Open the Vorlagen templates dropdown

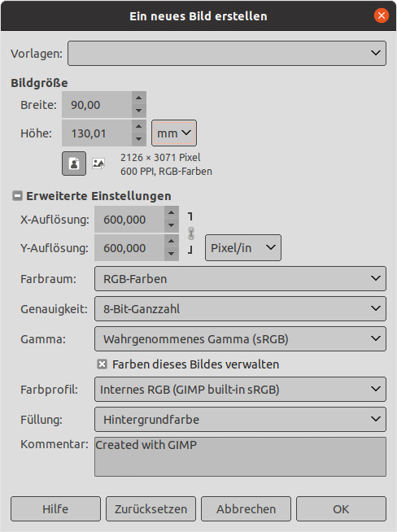(x=227, y=53)
